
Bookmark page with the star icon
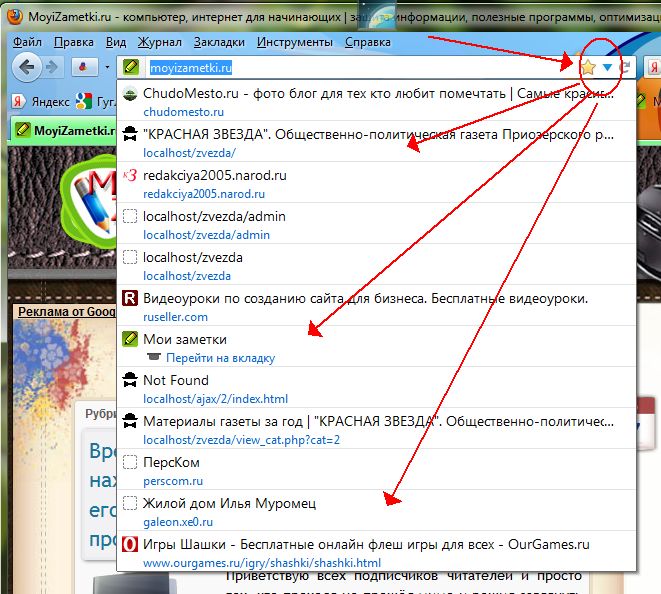(588, 67)
